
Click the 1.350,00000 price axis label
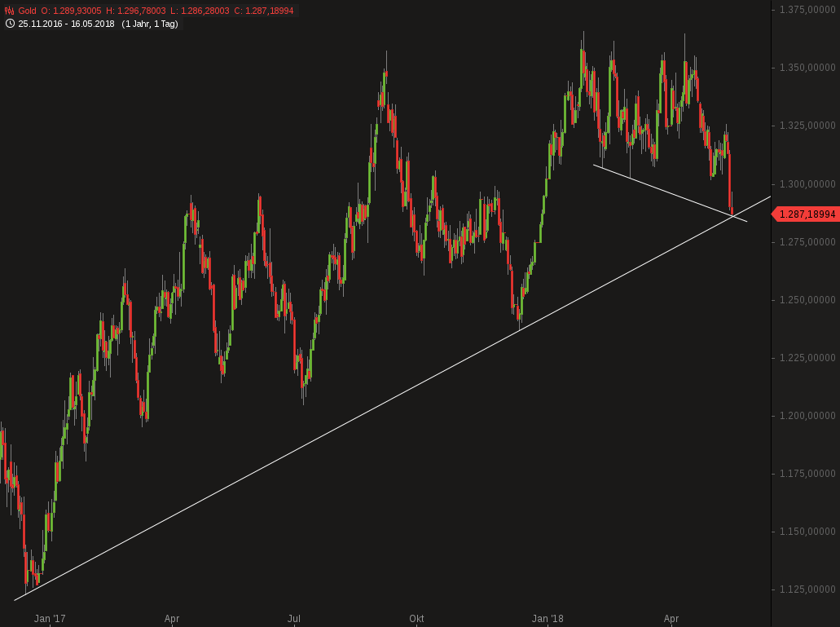point(807,68)
